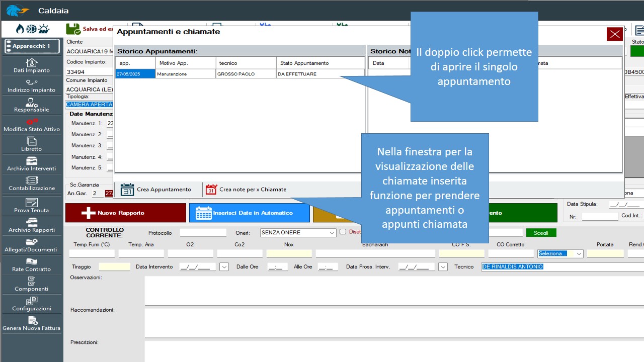Click the DA EFFETTUARE status cell
The height and width of the screenshot is (362, 644).
tap(320, 74)
